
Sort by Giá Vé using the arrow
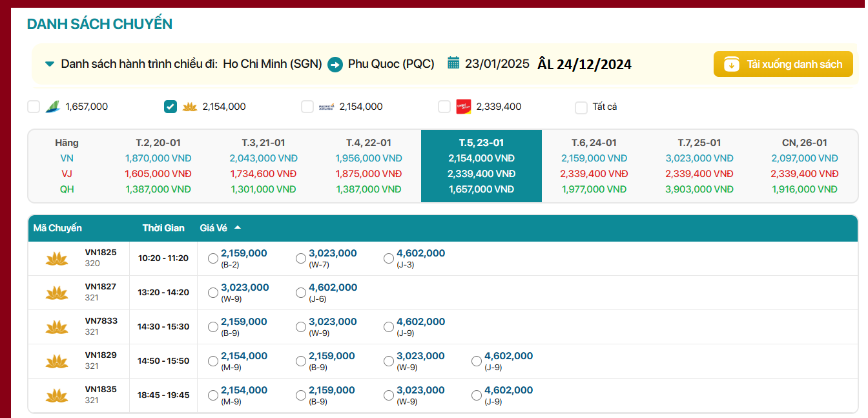pos(238,228)
